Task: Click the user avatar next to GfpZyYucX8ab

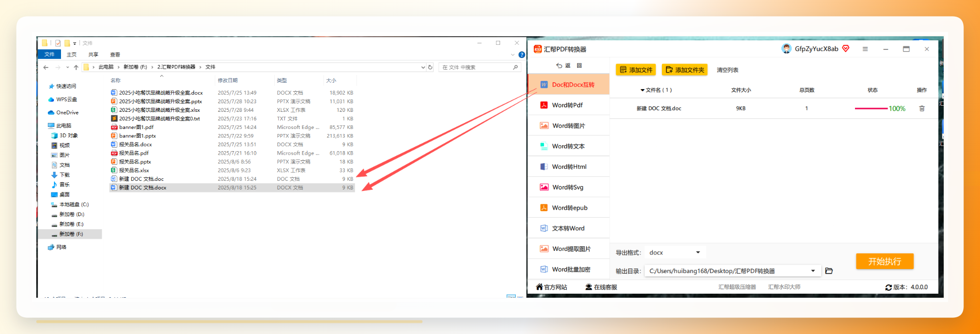Action: [786, 48]
